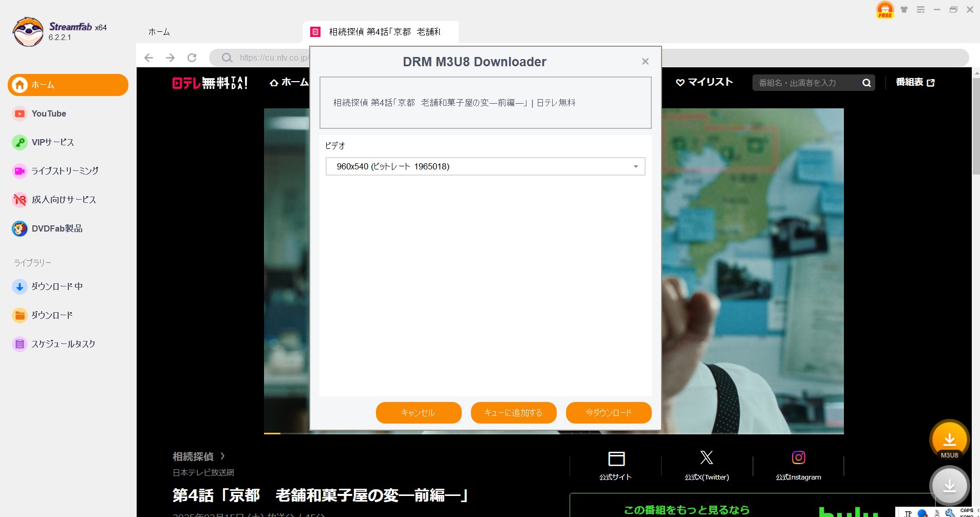Click the adult services 18 icon

20,200
